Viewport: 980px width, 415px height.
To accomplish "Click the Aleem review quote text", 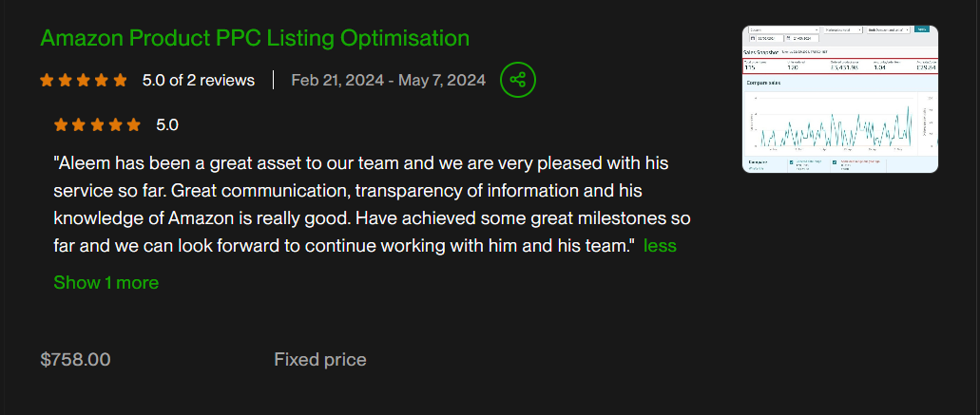I will [371, 204].
